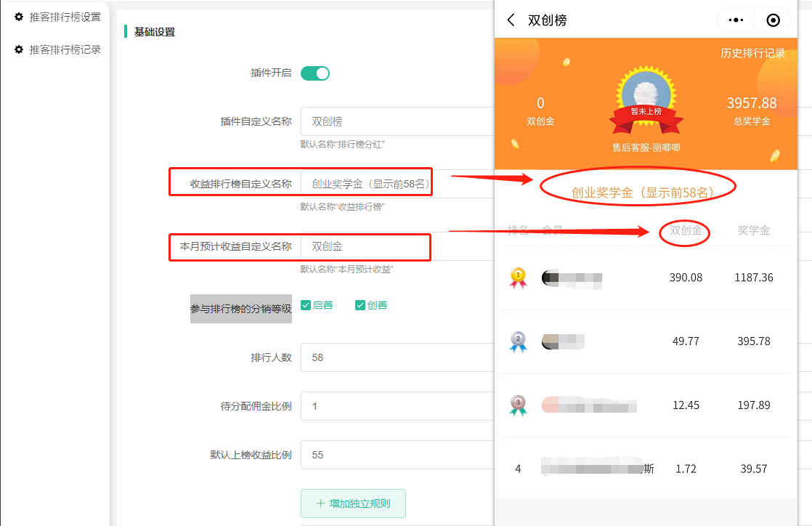Click the gold first-place medal icon
The height and width of the screenshot is (526, 812).
click(x=518, y=278)
